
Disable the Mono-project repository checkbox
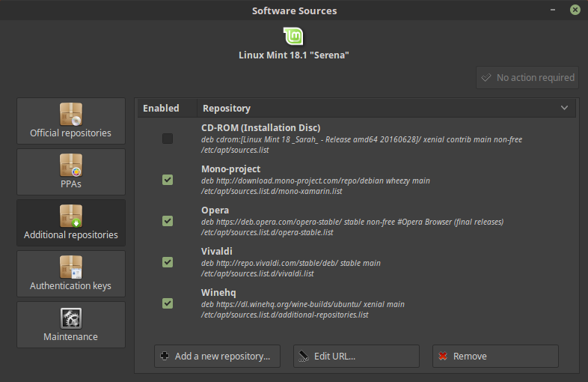[x=168, y=180]
